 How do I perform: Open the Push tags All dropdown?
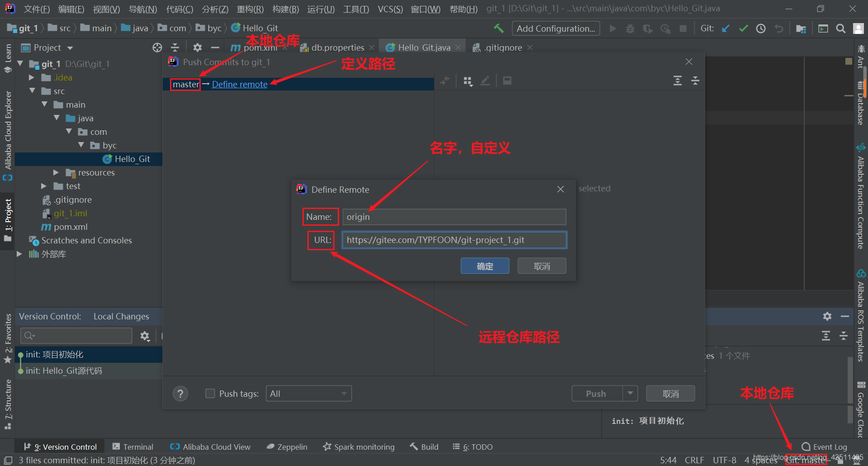308,394
